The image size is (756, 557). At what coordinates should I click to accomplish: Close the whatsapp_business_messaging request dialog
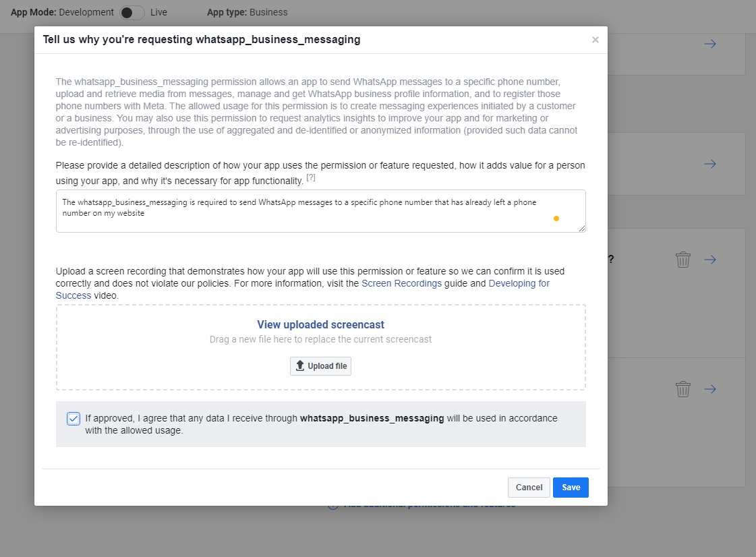pyautogui.click(x=595, y=40)
